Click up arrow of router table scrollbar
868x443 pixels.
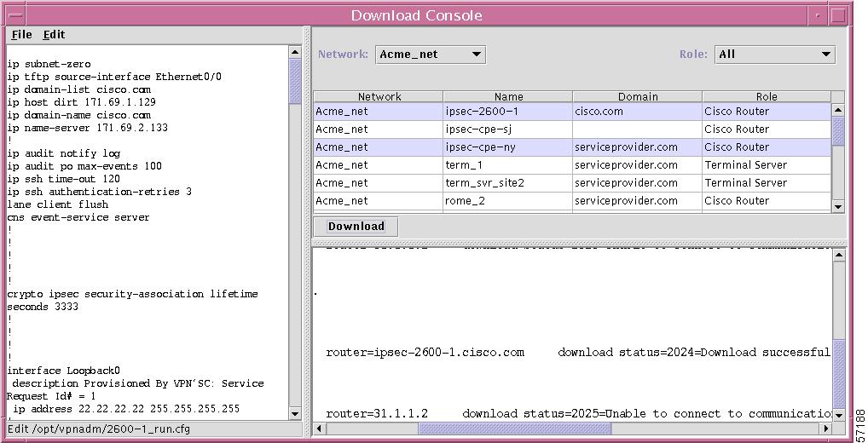coord(838,110)
